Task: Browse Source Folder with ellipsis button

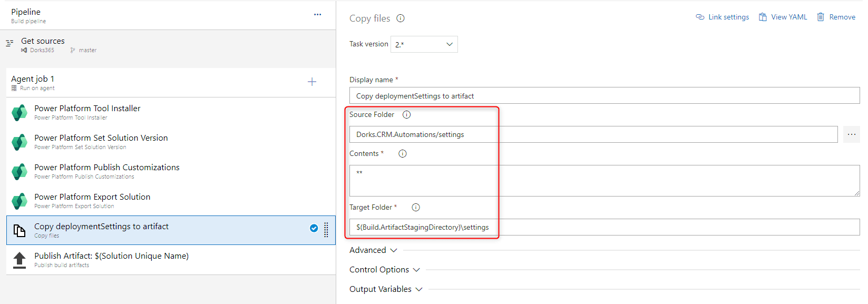Action: 852,134
